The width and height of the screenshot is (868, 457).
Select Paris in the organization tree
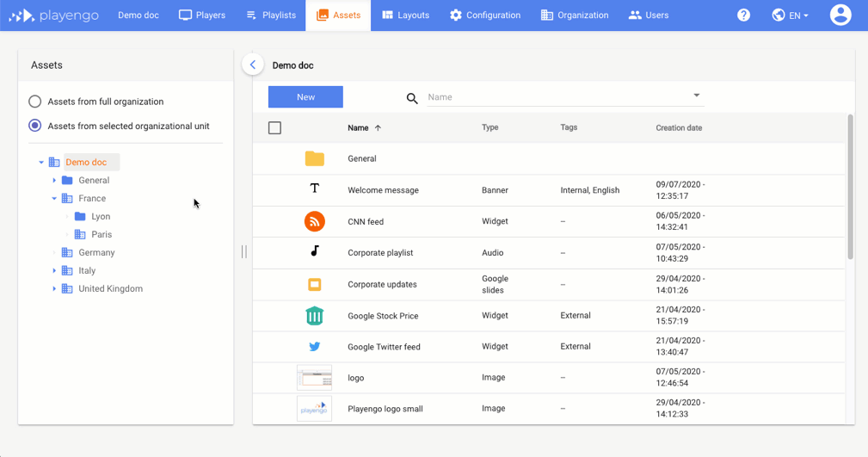tap(102, 234)
